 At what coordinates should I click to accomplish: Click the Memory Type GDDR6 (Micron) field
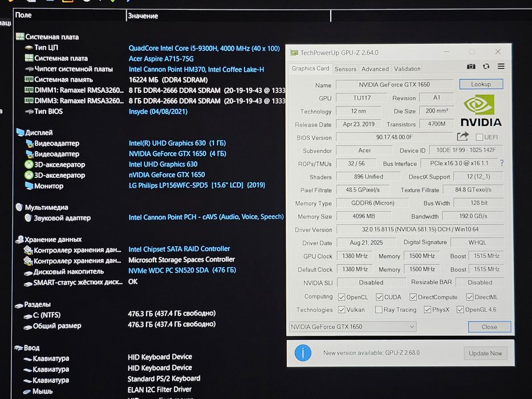point(372,203)
